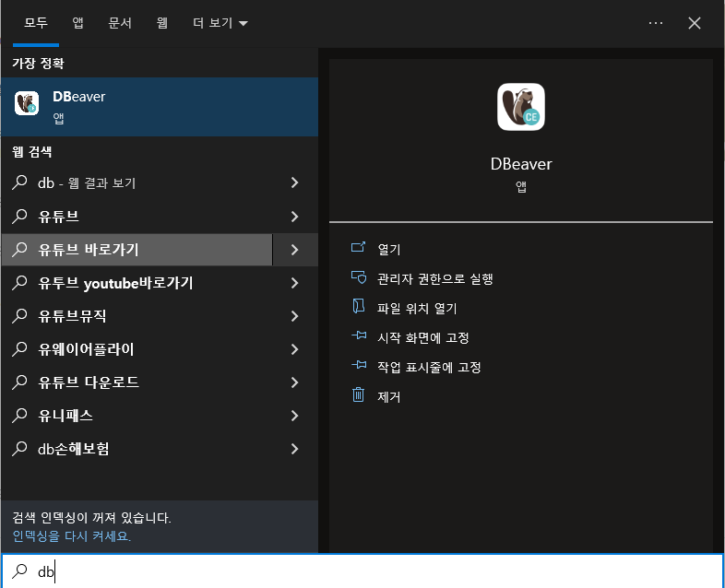
Task: Click the large DBeaver CE logo in preview pane
Action: pyautogui.click(x=520, y=107)
